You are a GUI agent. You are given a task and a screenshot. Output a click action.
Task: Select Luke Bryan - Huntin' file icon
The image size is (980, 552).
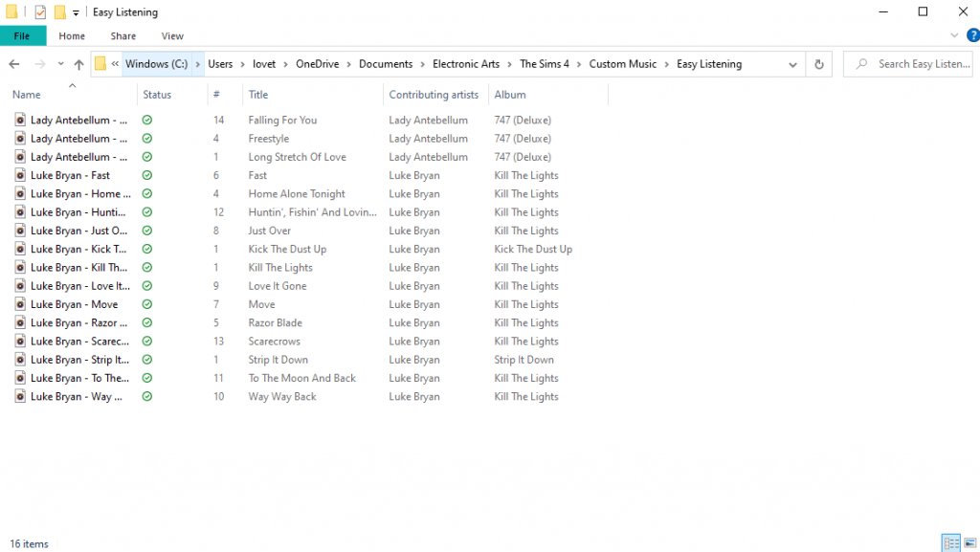(20, 212)
